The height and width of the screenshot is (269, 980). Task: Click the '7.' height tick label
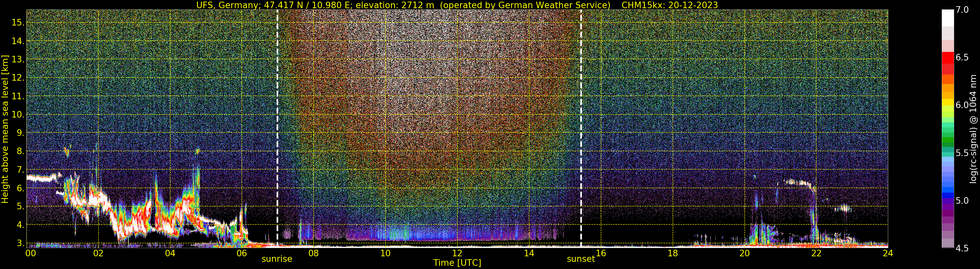pos(21,170)
